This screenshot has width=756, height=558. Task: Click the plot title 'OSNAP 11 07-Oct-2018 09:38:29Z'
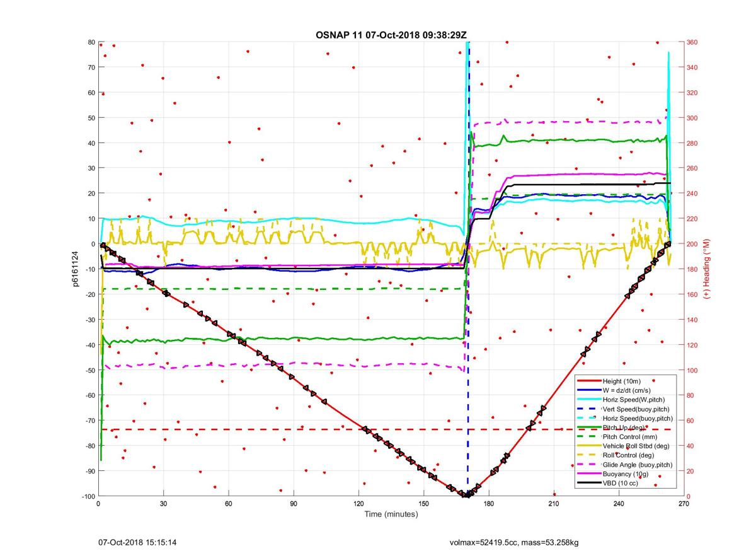[391, 34]
